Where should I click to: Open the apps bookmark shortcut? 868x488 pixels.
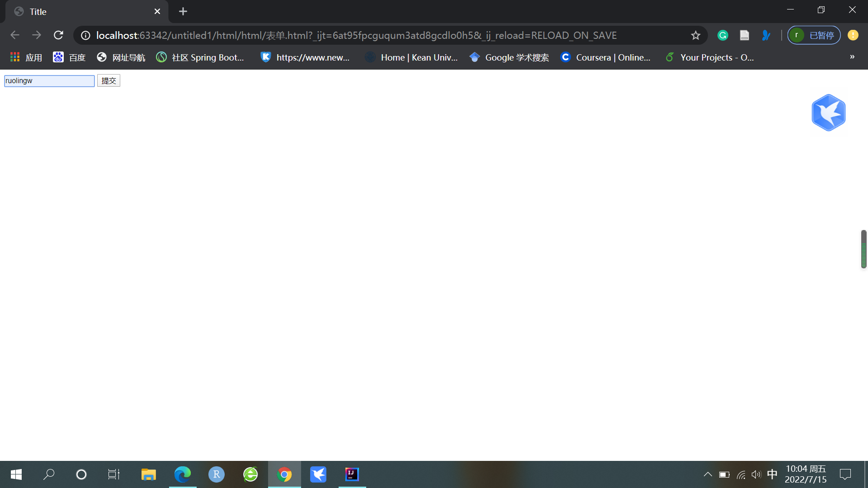pyautogui.click(x=26, y=57)
